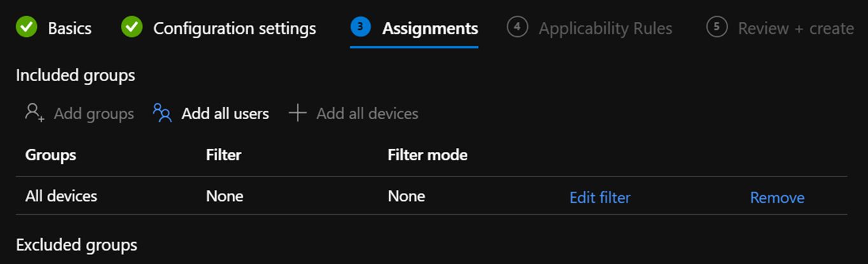Switch to the Applicability Rules step label
The height and width of the screenshot is (264, 868).
coord(605,28)
